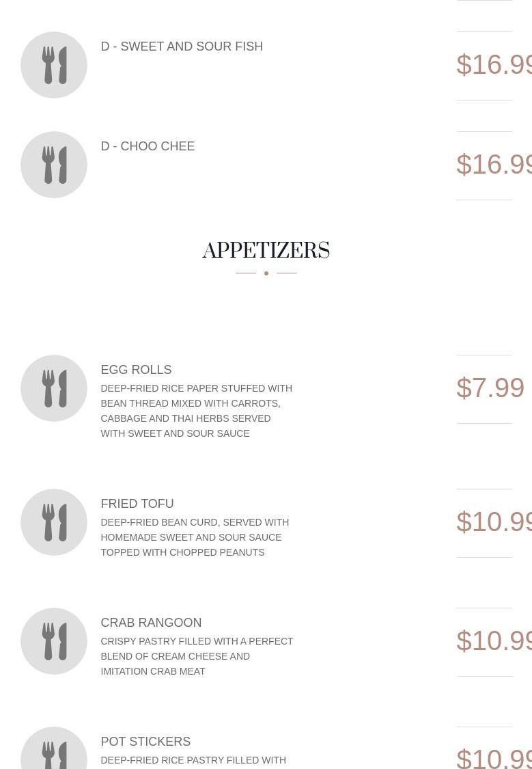Viewport: 532px width, 769px height.
Task: Tap the Fried Tofu fork-knife icon
Action: point(54,522)
